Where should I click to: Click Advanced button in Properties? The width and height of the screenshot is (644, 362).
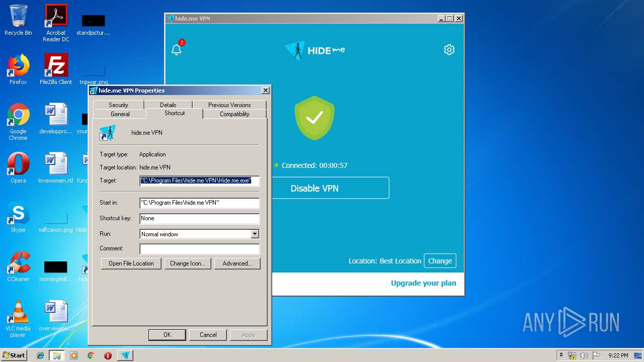click(237, 263)
